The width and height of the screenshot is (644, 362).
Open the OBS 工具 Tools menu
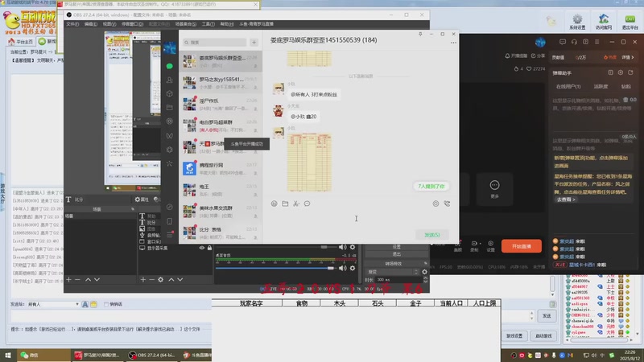point(208,24)
